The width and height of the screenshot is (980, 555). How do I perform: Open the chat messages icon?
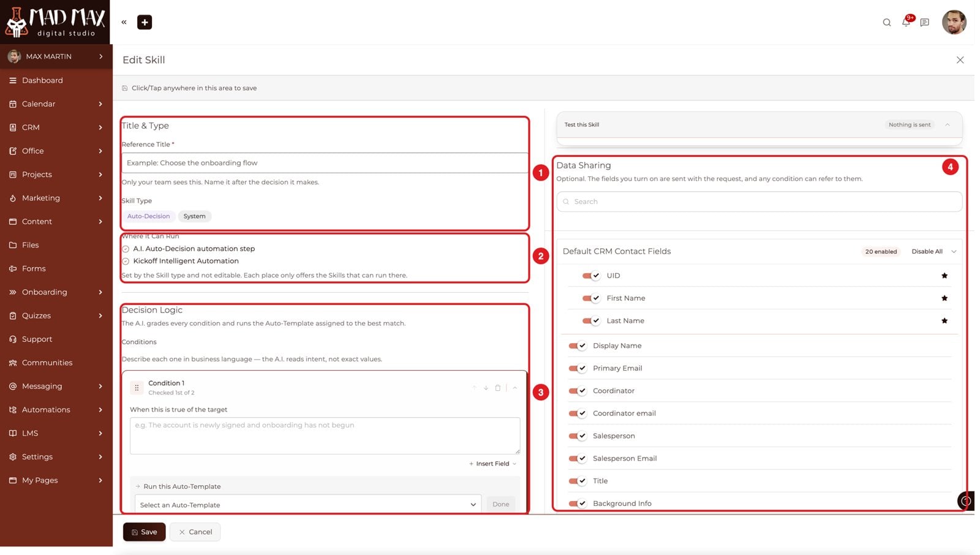click(925, 23)
